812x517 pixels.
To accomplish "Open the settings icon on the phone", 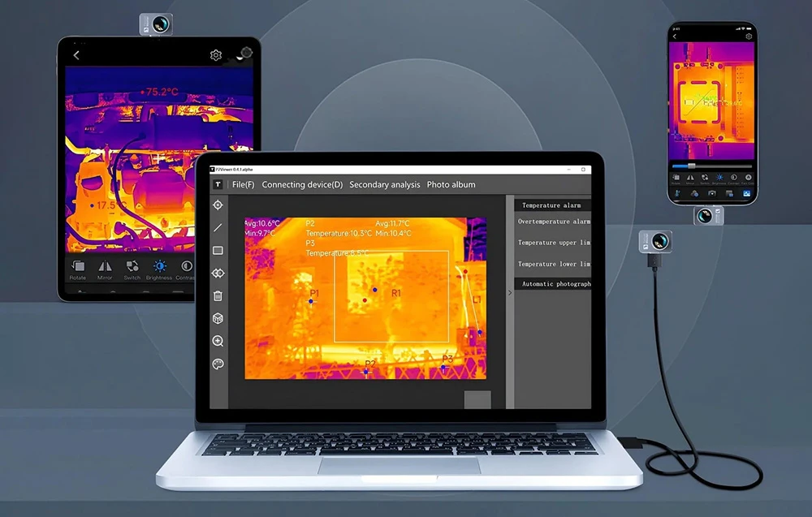I will click(749, 37).
